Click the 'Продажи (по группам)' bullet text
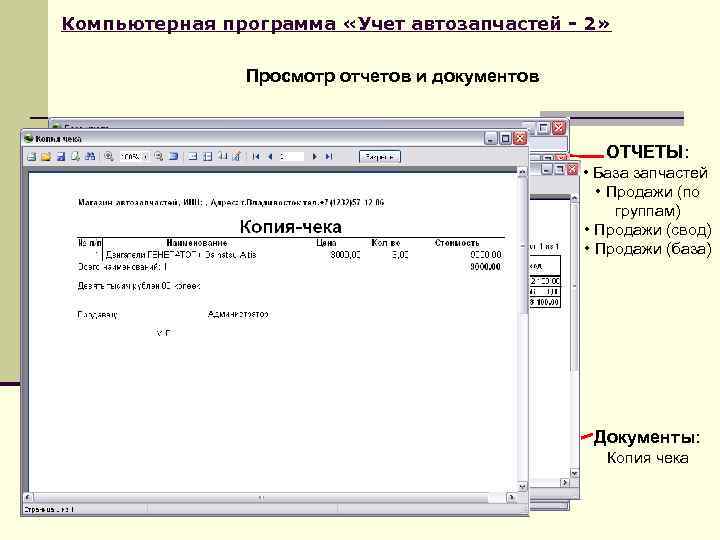720x540 pixels. coord(651,201)
